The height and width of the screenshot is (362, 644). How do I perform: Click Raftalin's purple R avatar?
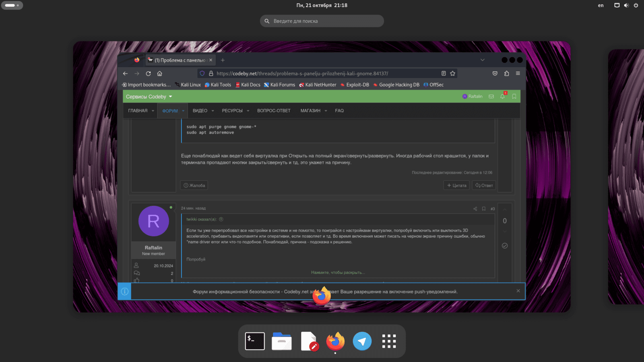[154, 221]
